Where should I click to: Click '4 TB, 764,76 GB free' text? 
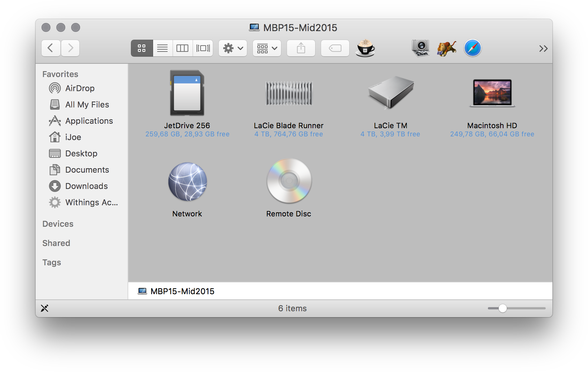289,134
